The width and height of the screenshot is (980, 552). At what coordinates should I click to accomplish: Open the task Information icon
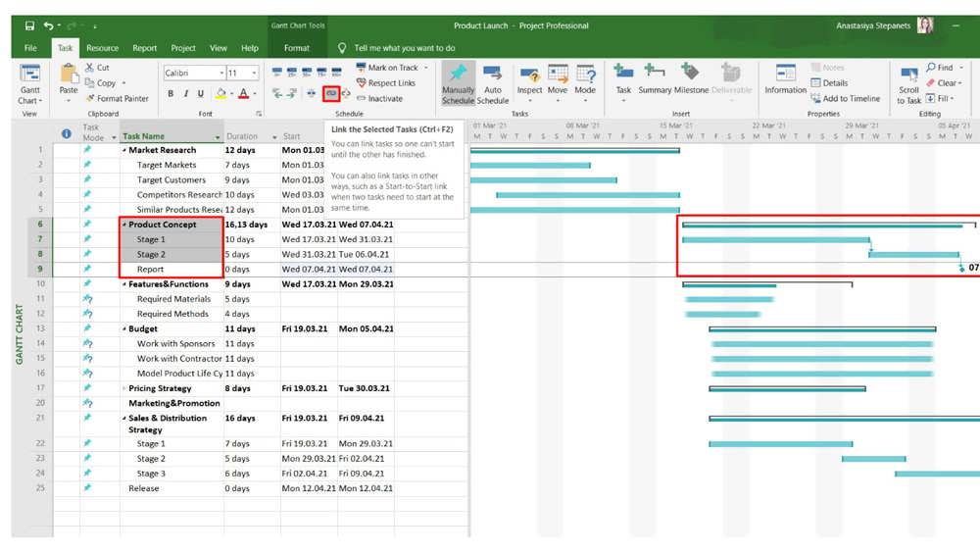tap(785, 74)
